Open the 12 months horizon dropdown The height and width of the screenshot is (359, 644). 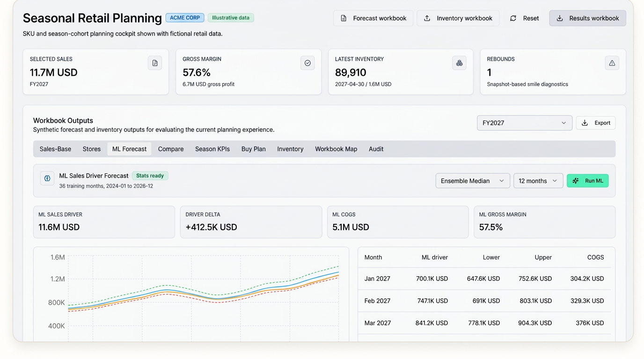(x=538, y=181)
